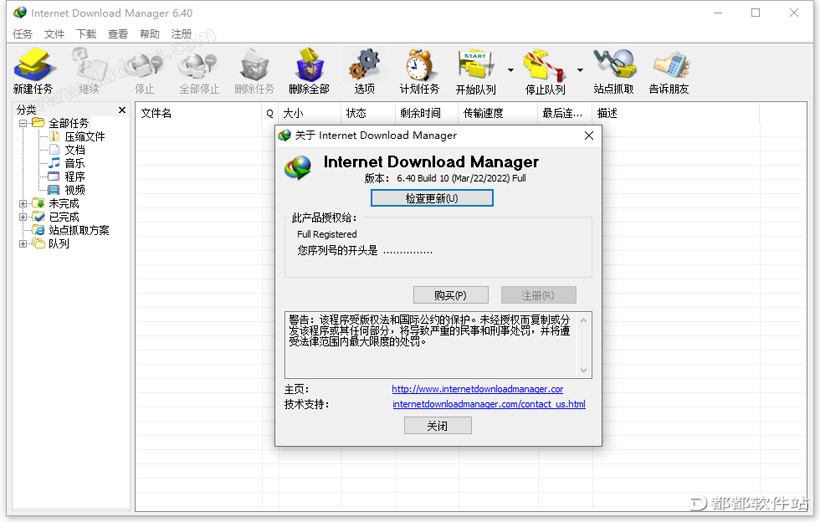Close the 分类 side panel
Screen dimensions: 820x522
[x=122, y=110]
